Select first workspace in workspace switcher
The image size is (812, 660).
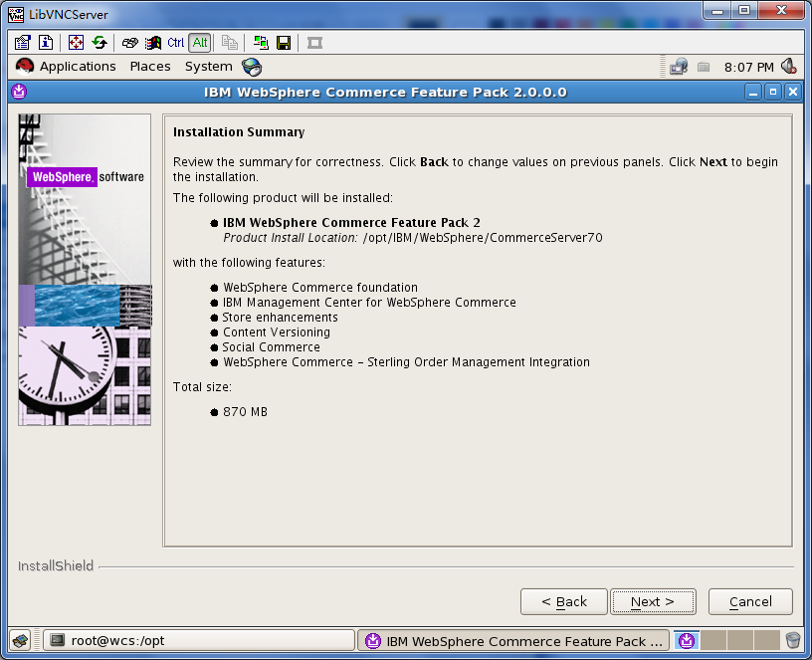point(687,641)
